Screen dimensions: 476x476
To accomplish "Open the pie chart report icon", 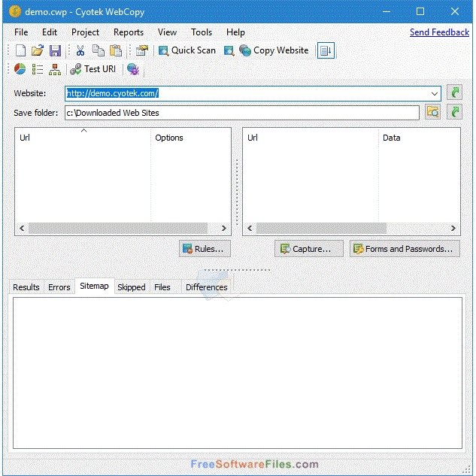I will (x=20, y=69).
